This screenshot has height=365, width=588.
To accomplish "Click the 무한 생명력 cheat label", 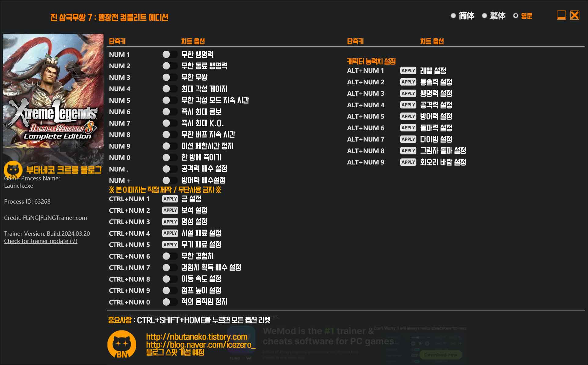I will pos(198,54).
